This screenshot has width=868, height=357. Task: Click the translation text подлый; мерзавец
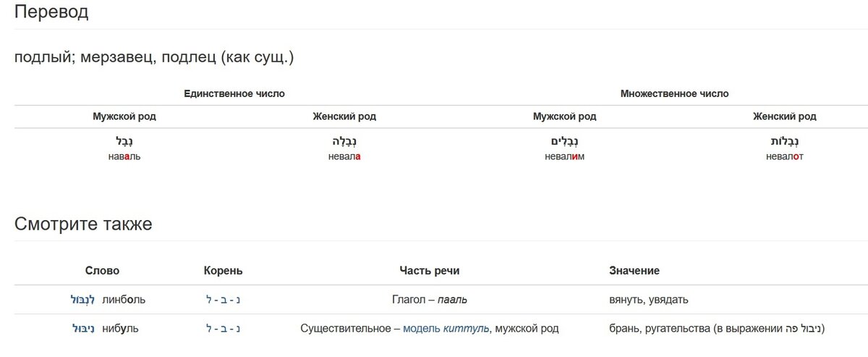[x=82, y=57]
